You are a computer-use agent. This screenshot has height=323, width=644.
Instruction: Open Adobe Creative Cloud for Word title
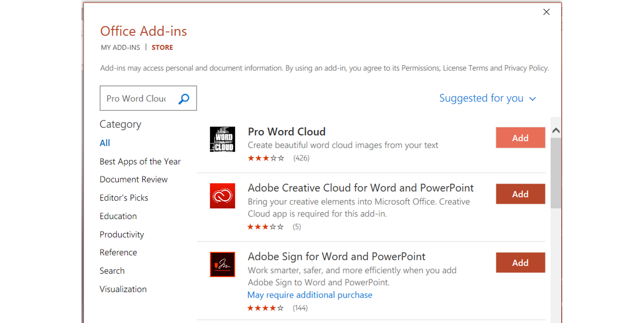pos(361,188)
